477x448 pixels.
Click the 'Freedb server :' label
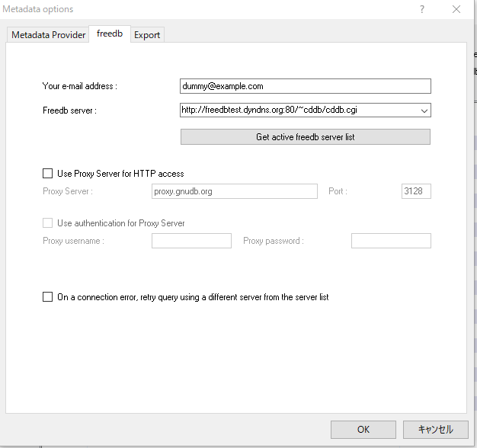click(69, 110)
